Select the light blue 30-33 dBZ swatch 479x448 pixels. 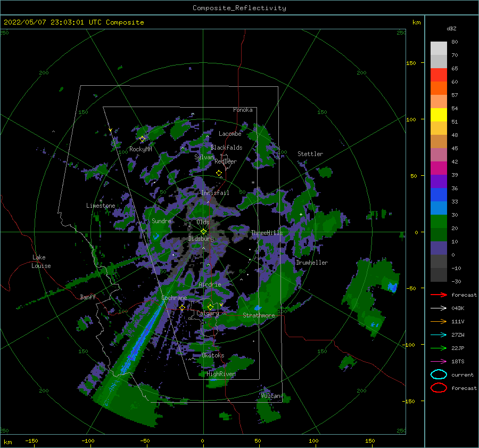[439, 208]
